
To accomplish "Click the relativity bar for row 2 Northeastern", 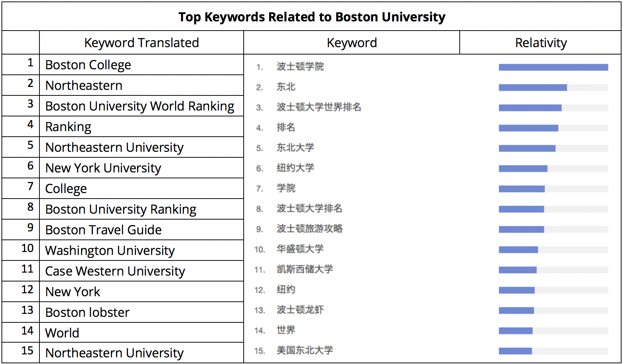I will point(553,87).
